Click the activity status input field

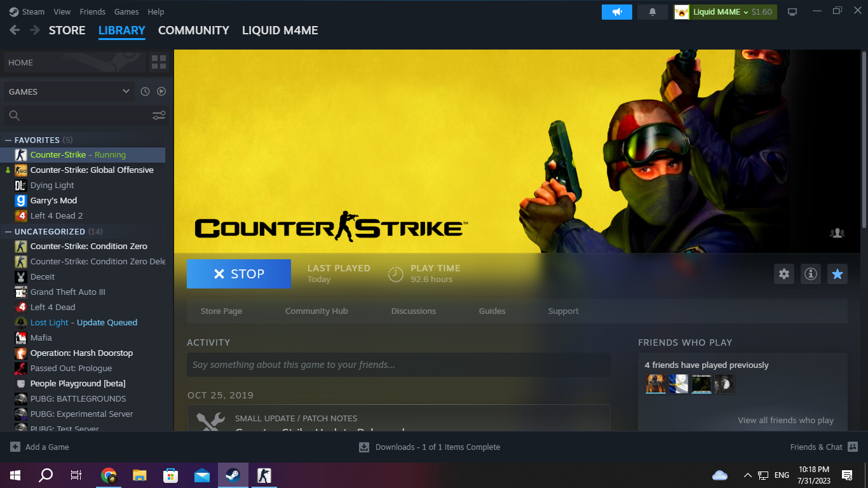click(x=398, y=365)
